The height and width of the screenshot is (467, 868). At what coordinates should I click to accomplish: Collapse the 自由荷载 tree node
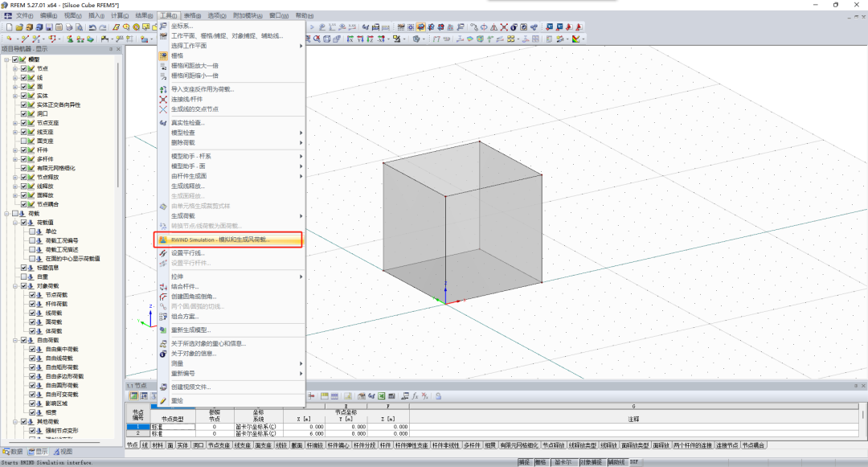(x=15, y=340)
